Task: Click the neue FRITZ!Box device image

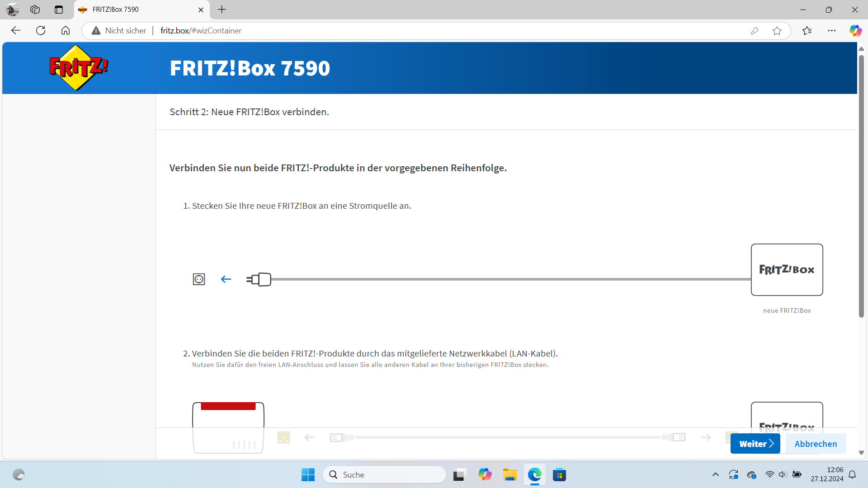Action: pyautogui.click(x=787, y=270)
